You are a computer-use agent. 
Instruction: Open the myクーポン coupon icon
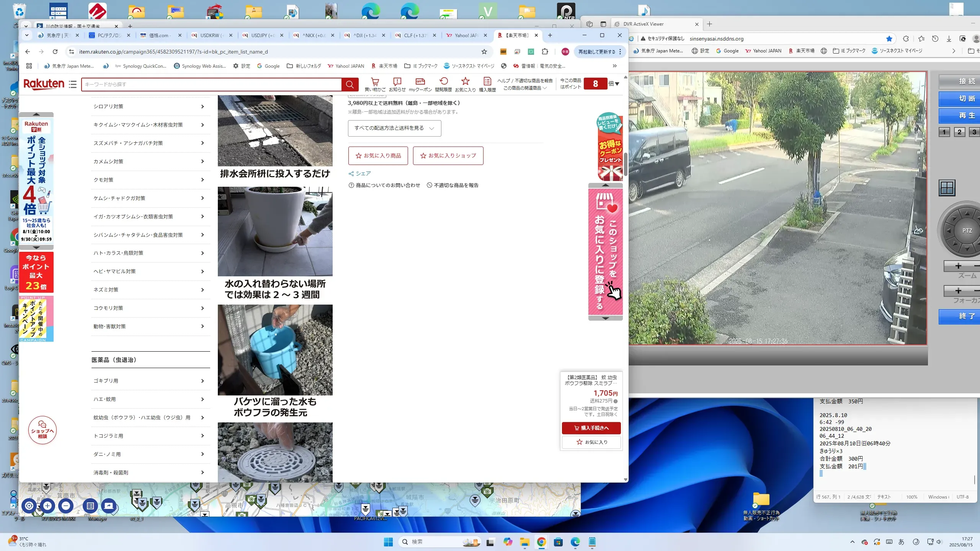420,82
